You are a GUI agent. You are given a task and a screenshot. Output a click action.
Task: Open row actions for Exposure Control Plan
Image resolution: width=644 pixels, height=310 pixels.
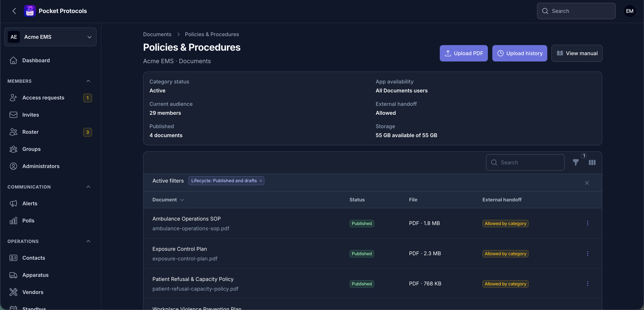588,254
